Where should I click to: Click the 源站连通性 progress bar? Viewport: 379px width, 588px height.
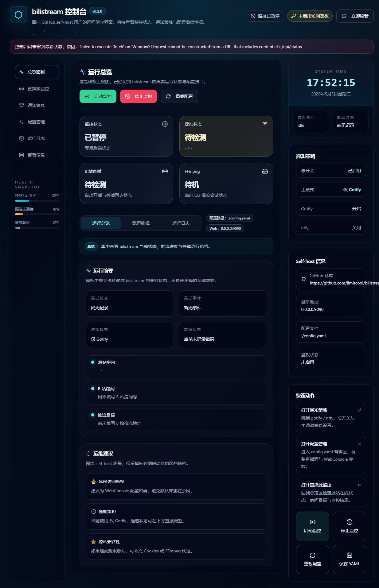point(37,214)
